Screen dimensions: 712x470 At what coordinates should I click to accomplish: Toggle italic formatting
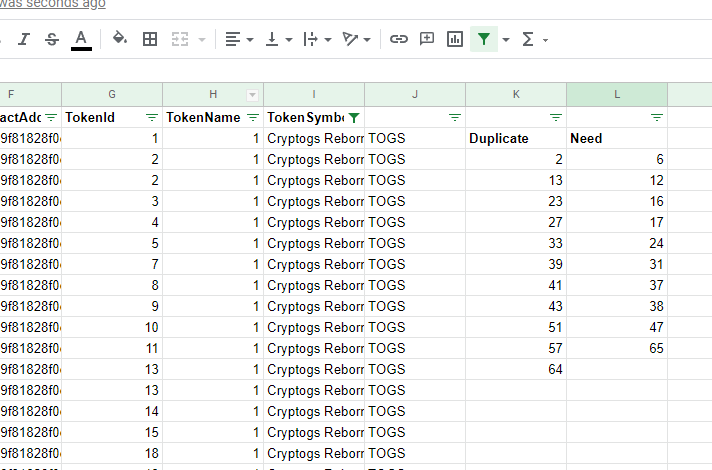tap(24, 40)
